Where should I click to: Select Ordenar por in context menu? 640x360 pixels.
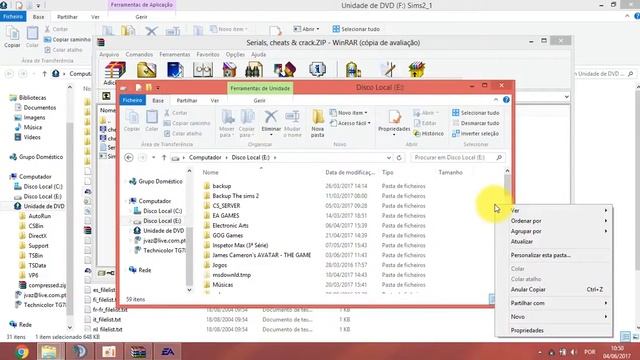tap(554, 221)
